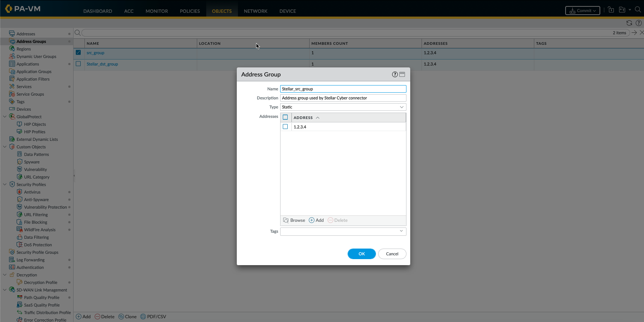Click the refresh icon at top right

[x=629, y=23]
